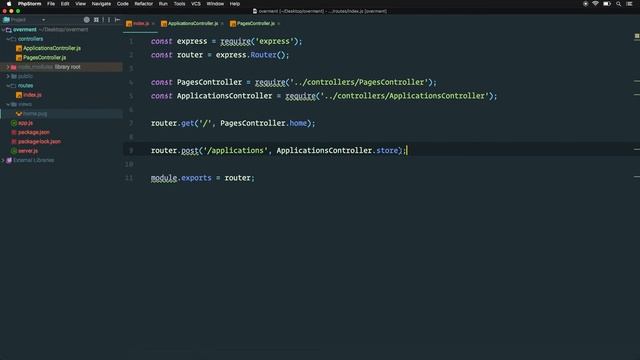The height and width of the screenshot is (360, 640).
Task: Click the inspection status indicator in editor corner
Action: point(637,36)
